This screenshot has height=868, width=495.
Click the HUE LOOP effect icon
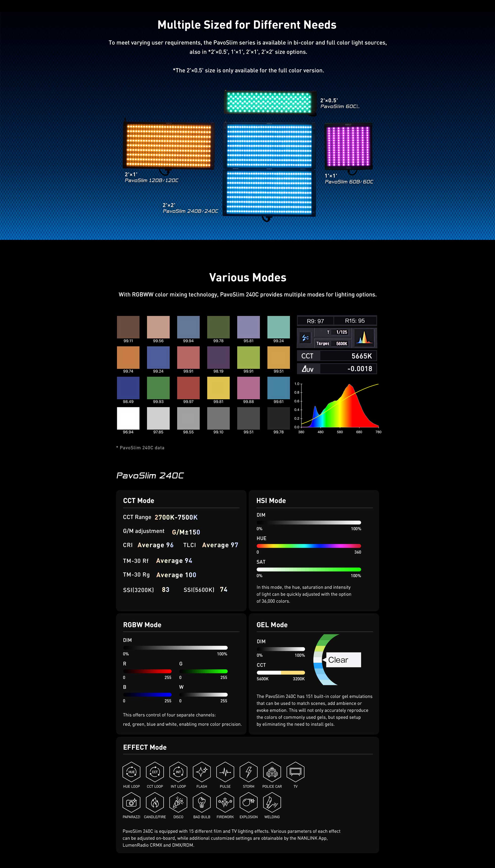(x=131, y=772)
